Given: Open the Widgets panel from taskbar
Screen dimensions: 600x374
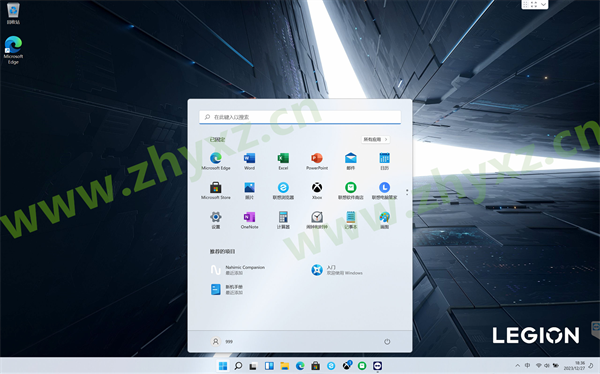Looking at the screenshot, I should click(x=269, y=366).
